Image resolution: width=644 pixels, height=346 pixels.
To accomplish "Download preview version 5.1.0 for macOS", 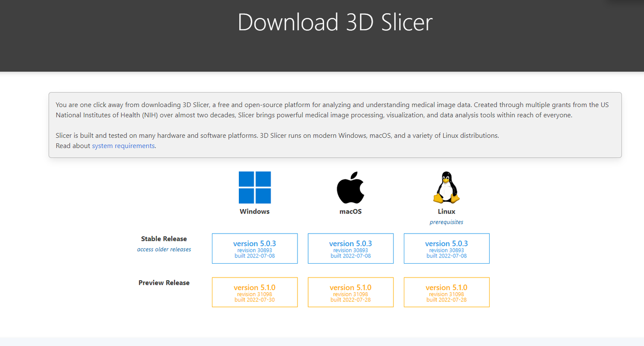I will pos(351,292).
